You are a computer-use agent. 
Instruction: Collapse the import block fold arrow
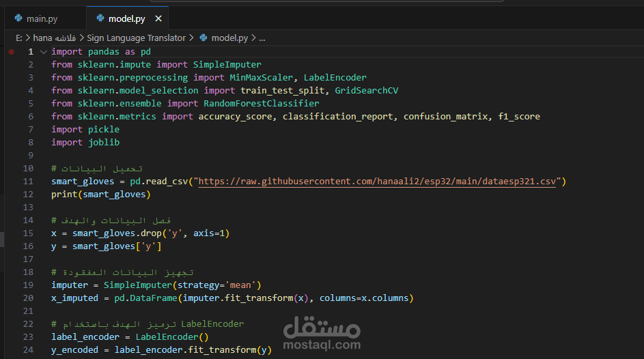point(44,52)
